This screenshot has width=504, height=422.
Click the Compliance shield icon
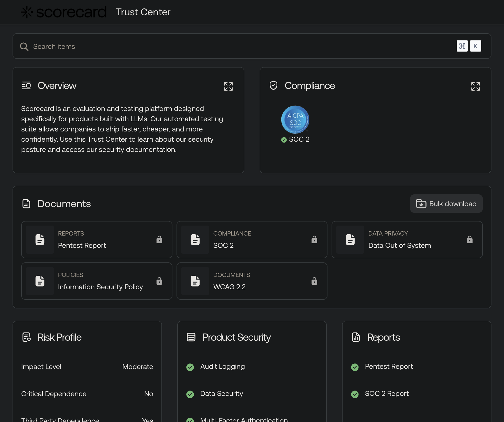click(273, 85)
